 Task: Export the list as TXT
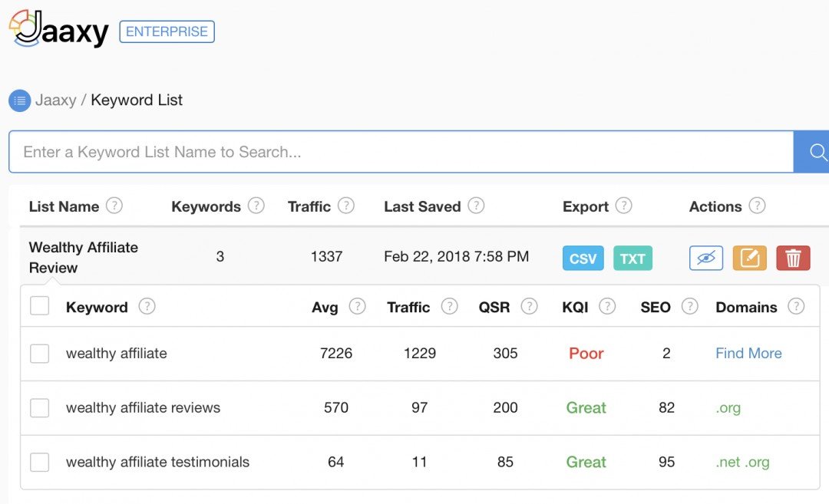(632, 259)
